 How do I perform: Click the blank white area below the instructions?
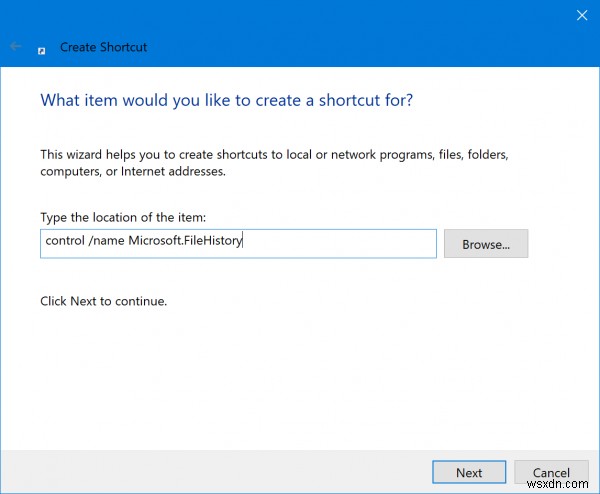pyautogui.click(x=300, y=380)
